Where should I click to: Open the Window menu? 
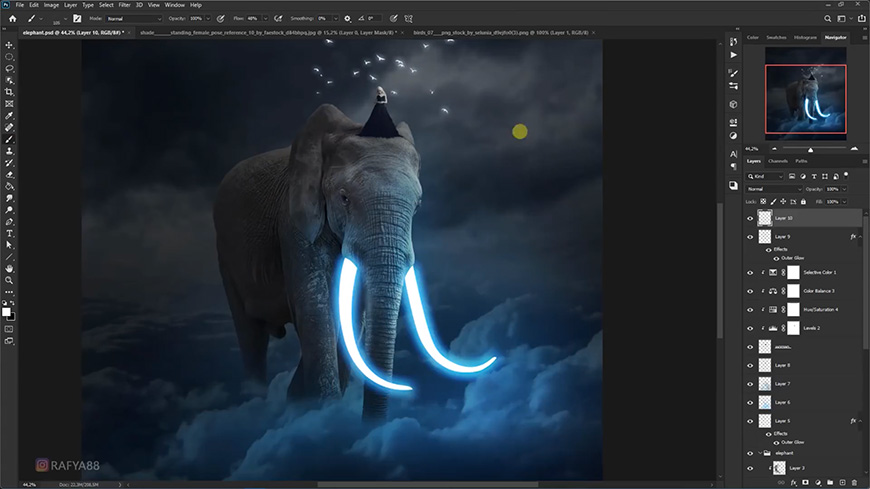click(175, 5)
